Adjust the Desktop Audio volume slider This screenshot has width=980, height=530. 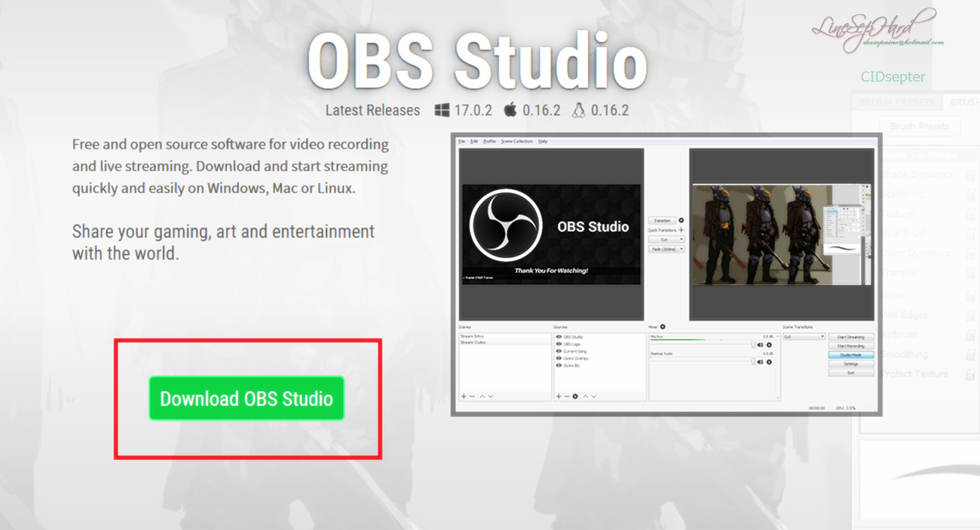coord(702,362)
